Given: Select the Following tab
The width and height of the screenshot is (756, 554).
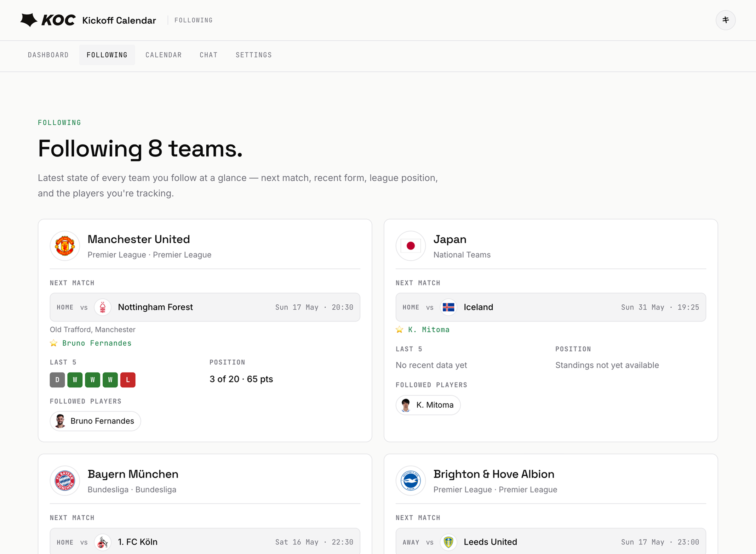Looking at the screenshot, I should click(x=107, y=55).
